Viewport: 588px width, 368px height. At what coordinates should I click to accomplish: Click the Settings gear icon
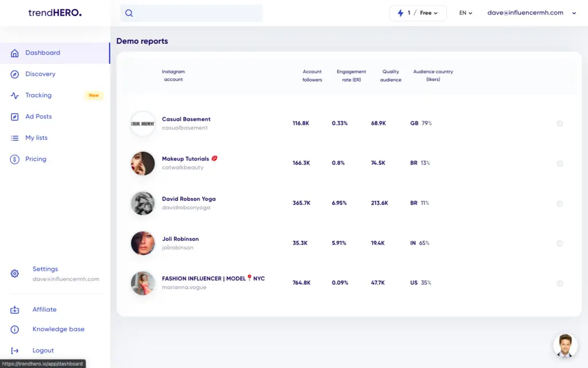[15, 274]
